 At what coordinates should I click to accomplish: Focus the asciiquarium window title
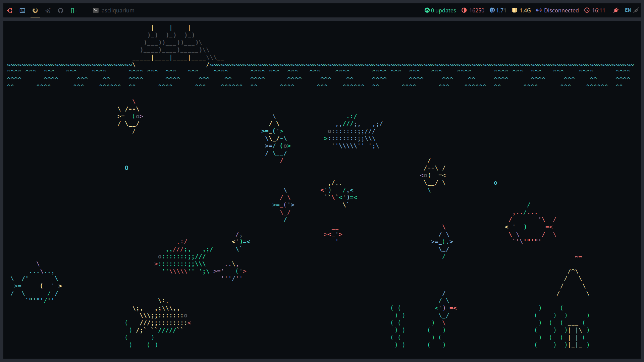(x=117, y=10)
